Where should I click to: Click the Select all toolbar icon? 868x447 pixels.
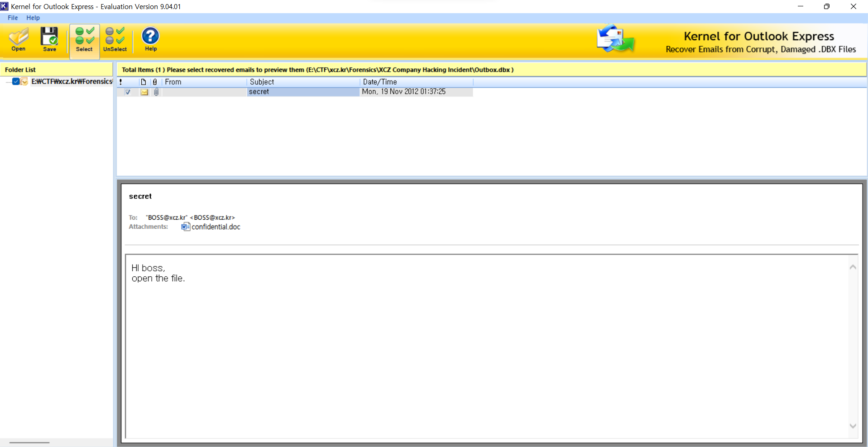pyautogui.click(x=84, y=41)
